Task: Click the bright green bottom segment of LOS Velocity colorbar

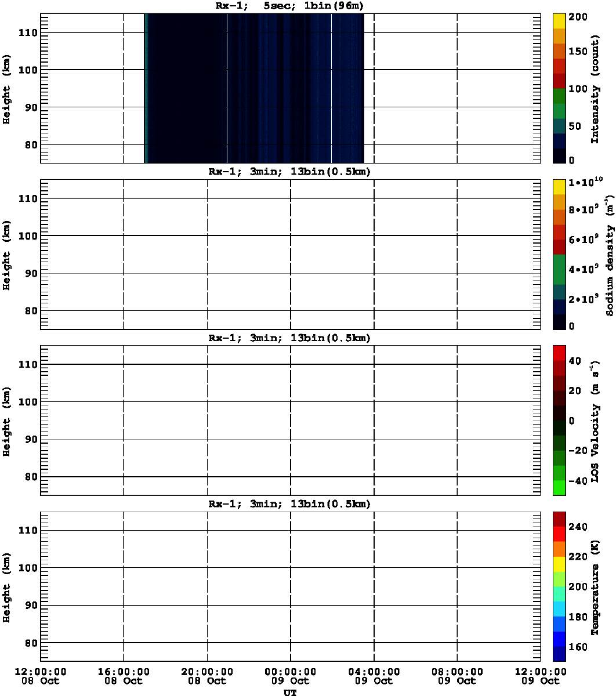Action: [560, 488]
